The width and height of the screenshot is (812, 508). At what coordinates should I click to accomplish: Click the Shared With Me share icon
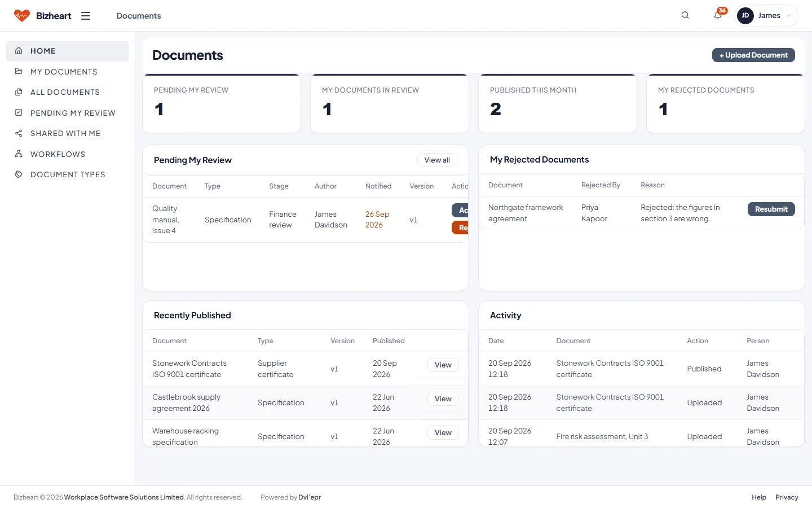click(x=19, y=133)
